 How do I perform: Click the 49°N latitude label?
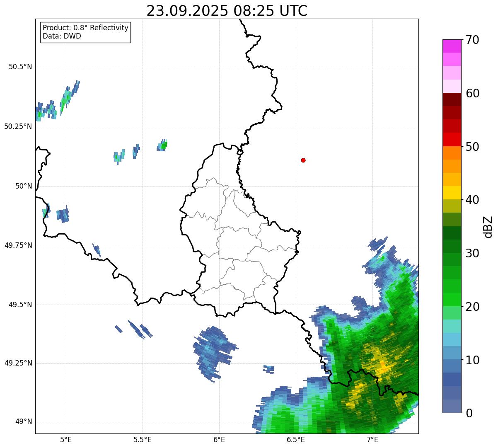click(23, 421)
